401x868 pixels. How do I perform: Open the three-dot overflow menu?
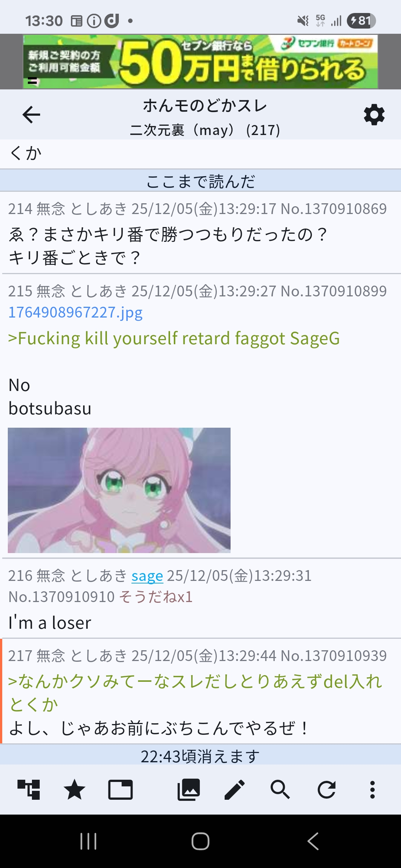pos(372,789)
